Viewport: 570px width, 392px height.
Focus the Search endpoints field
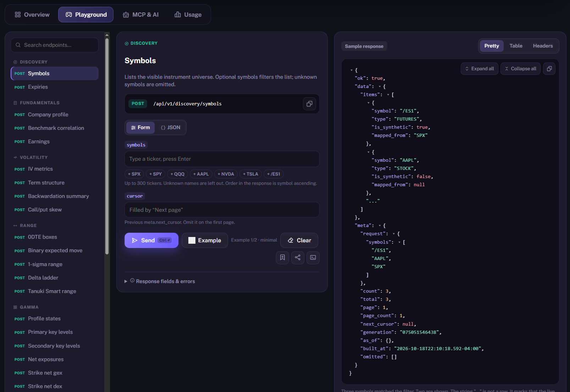[55, 45]
